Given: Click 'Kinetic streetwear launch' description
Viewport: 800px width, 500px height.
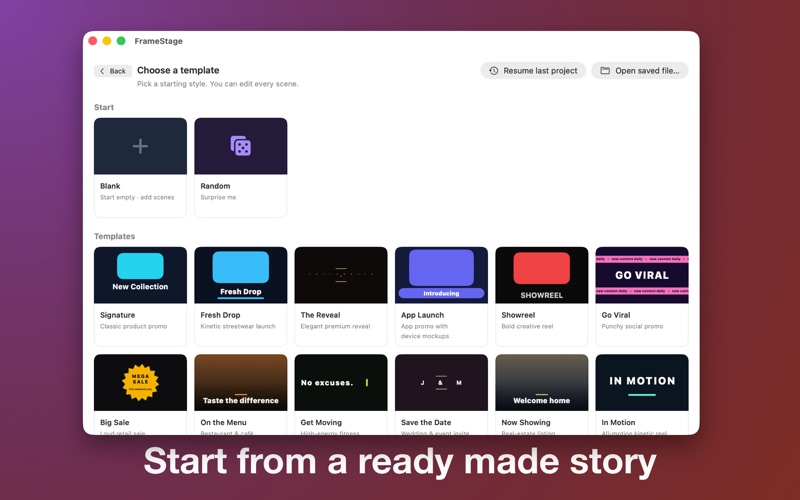Looking at the screenshot, I should click(238, 327).
